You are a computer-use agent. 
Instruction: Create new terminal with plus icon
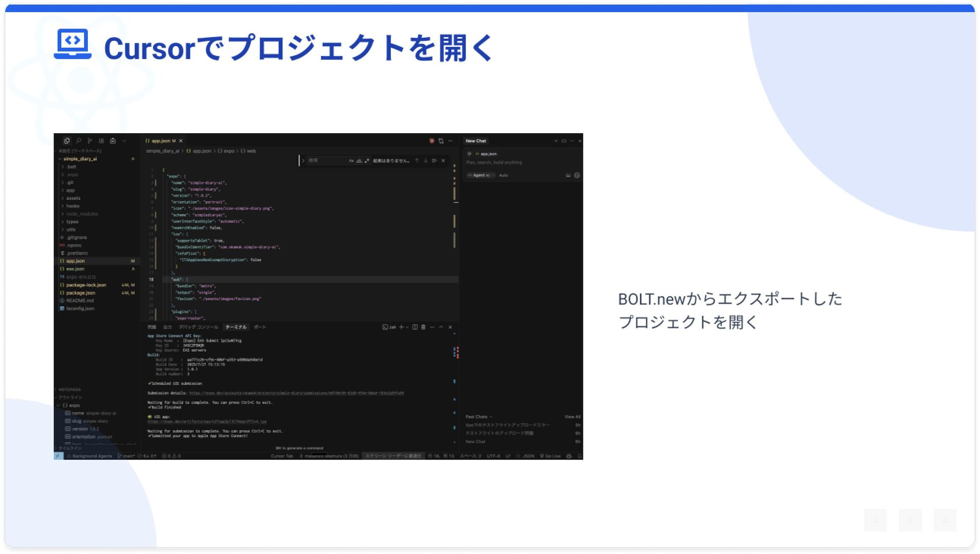[x=401, y=327]
